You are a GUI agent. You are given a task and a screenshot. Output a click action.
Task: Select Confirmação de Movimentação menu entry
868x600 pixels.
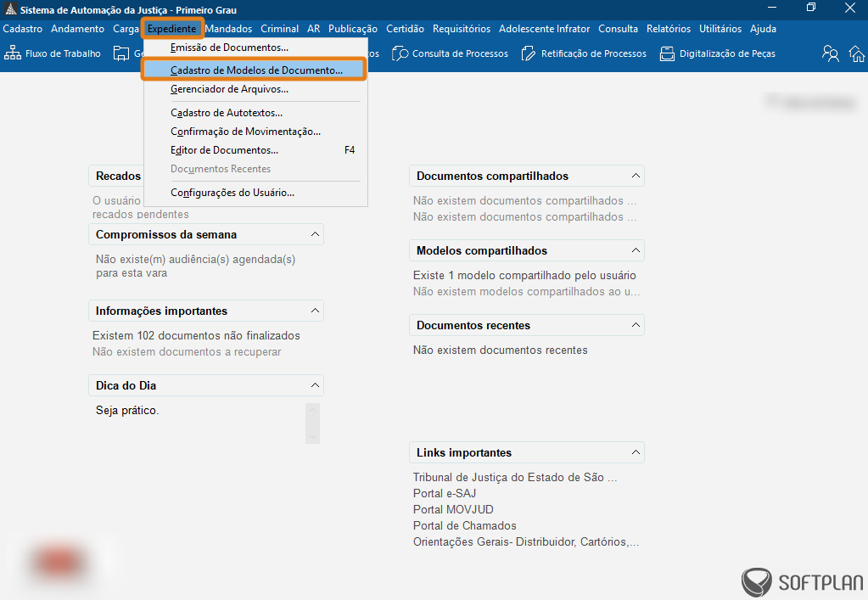(x=255, y=132)
